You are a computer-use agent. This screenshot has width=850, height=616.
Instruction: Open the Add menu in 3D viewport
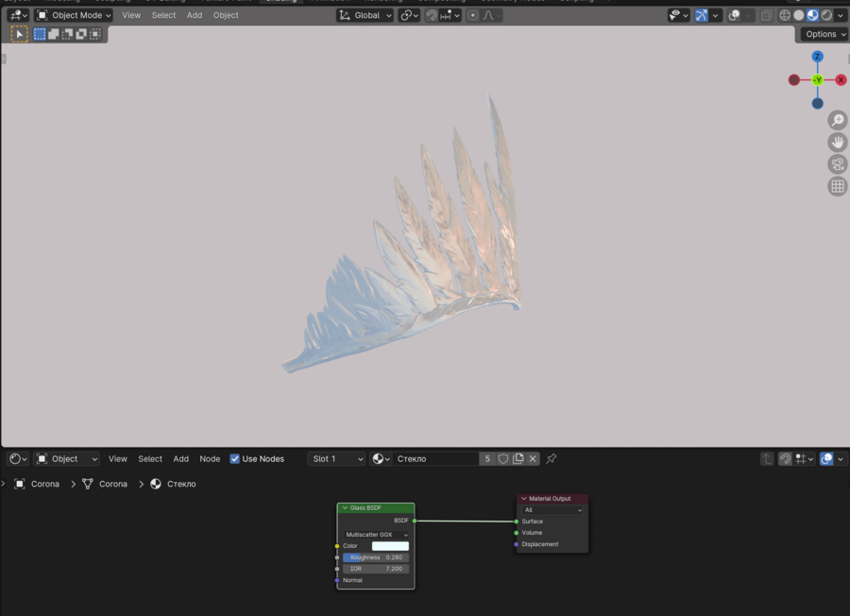point(195,15)
